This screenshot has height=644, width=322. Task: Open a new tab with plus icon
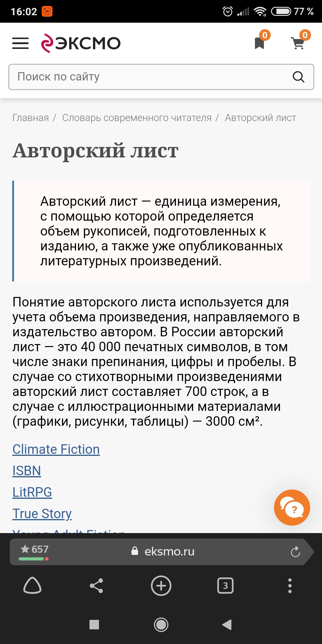click(161, 586)
